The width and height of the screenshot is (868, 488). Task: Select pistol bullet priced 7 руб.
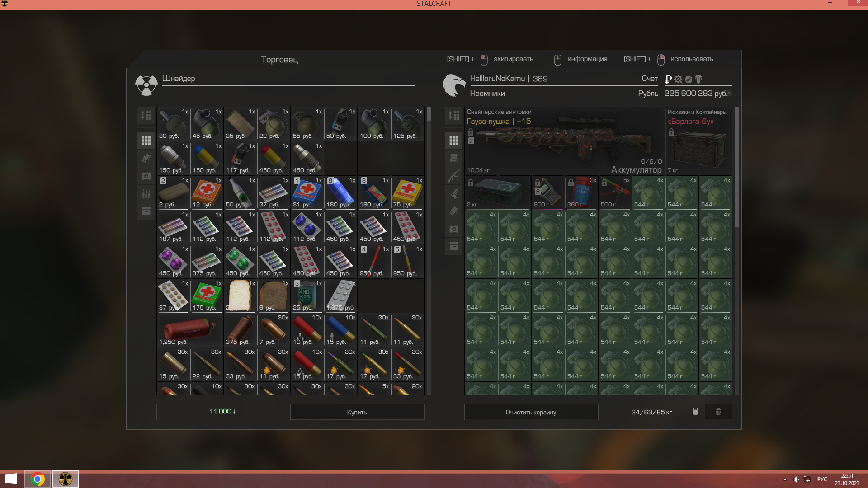[274, 330]
